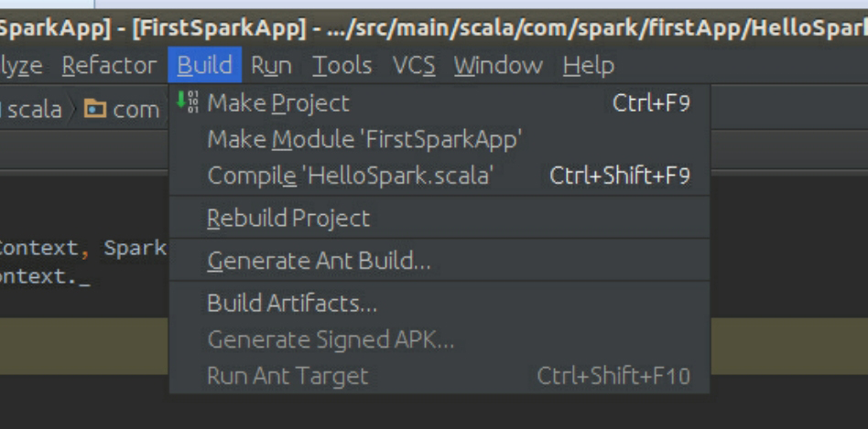The width and height of the screenshot is (868, 429).
Task: Click the com folder icon in breadcrumb
Action: (x=94, y=110)
